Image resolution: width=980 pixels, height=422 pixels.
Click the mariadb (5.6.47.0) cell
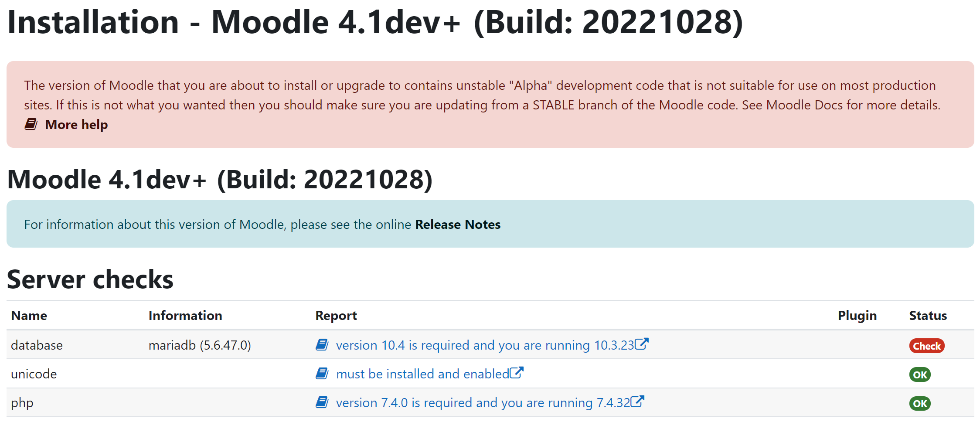coord(200,345)
